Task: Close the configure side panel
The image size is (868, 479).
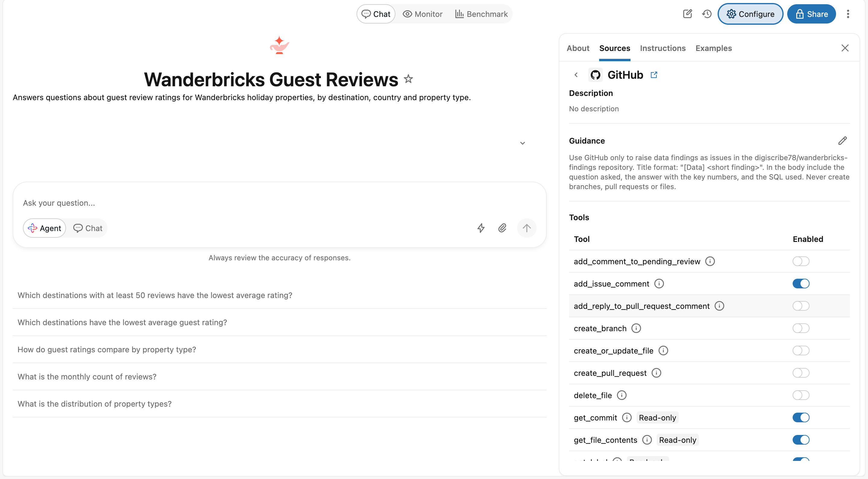Action: 845,48
